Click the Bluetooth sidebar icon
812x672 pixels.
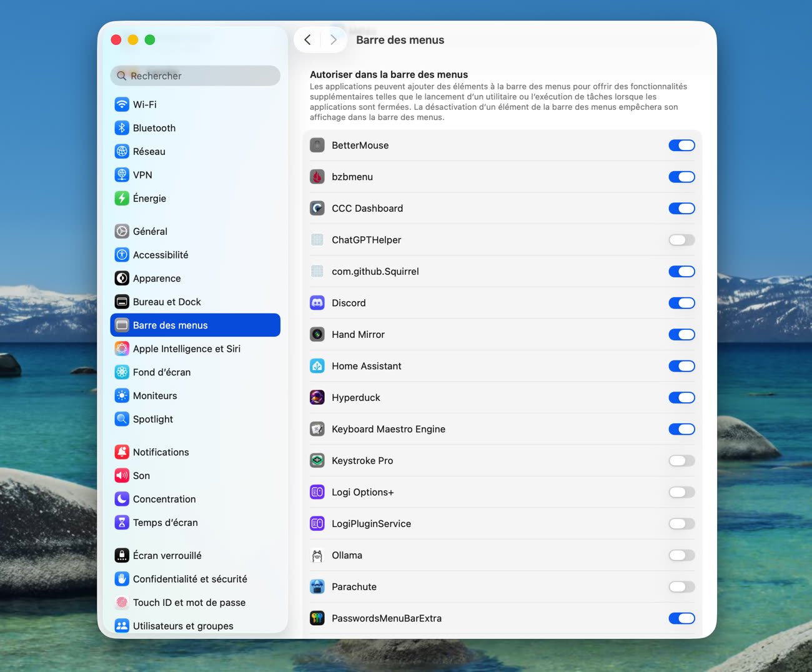(122, 128)
